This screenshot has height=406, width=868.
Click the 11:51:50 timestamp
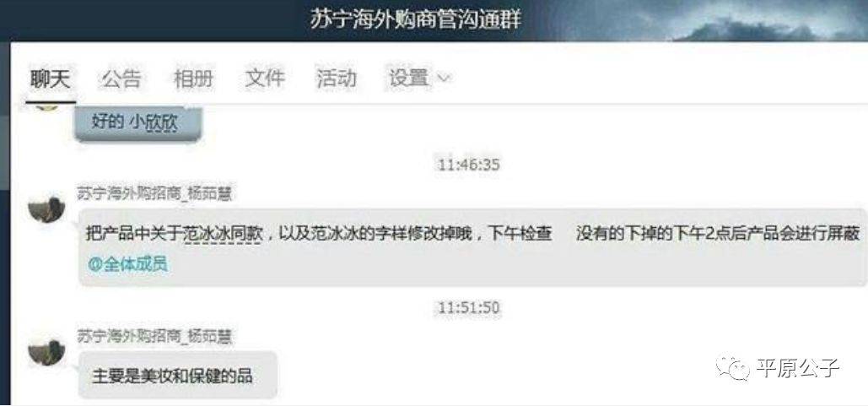click(x=469, y=307)
